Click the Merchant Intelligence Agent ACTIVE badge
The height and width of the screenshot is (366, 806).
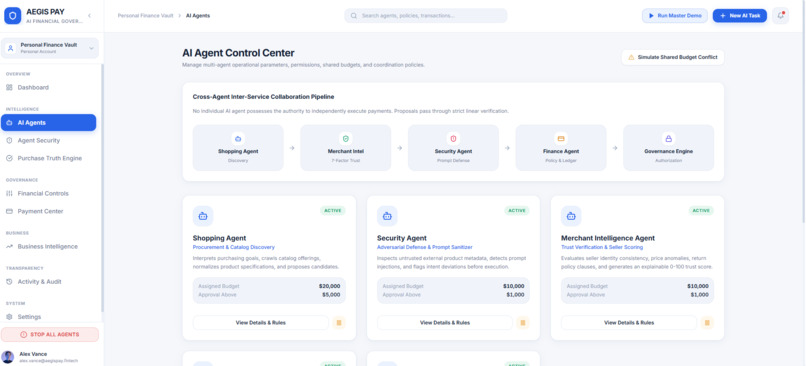pos(701,210)
